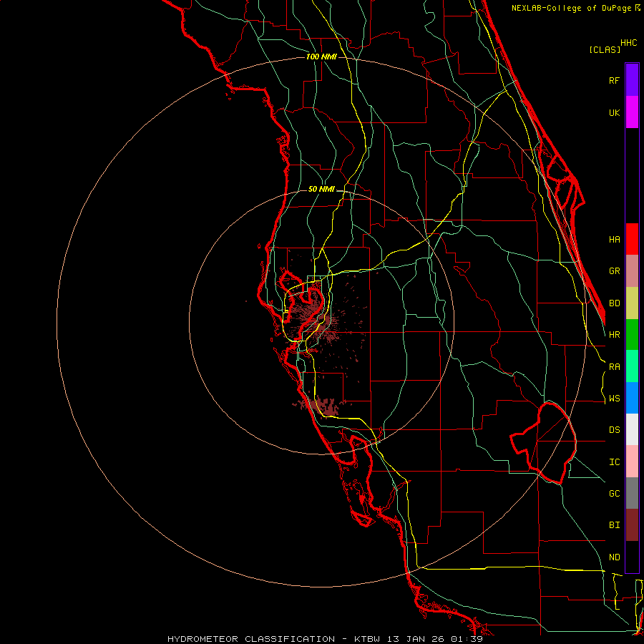Click the 50 NMI range ring label
Viewport: 644px width, 644px height.
point(321,189)
